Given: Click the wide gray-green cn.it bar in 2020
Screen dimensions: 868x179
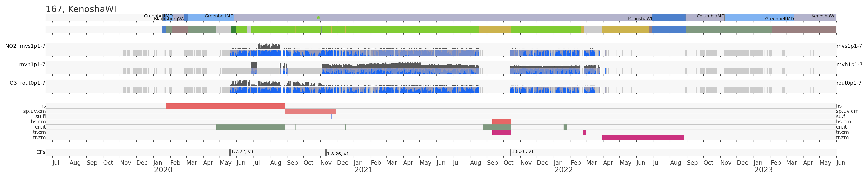Looking at the screenshot, I should [250, 127].
